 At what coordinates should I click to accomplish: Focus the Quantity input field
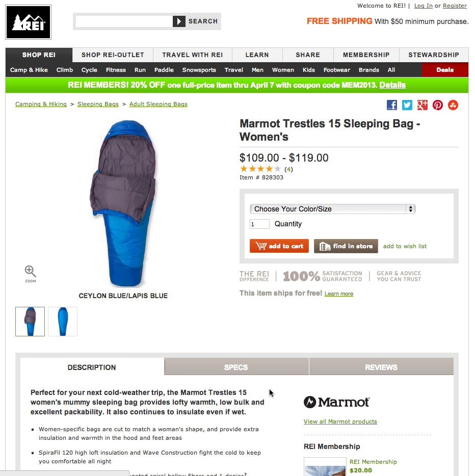pyautogui.click(x=259, y=224)
